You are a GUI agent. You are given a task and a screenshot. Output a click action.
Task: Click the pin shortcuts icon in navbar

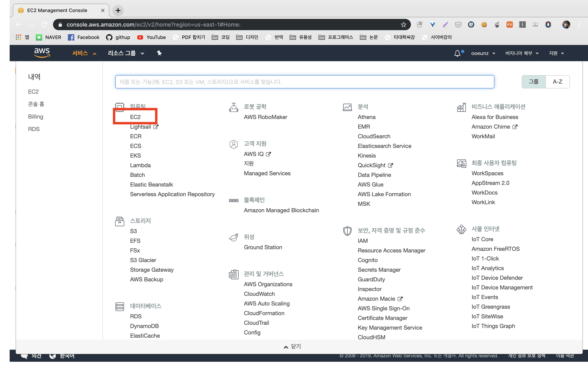[159, 53]
